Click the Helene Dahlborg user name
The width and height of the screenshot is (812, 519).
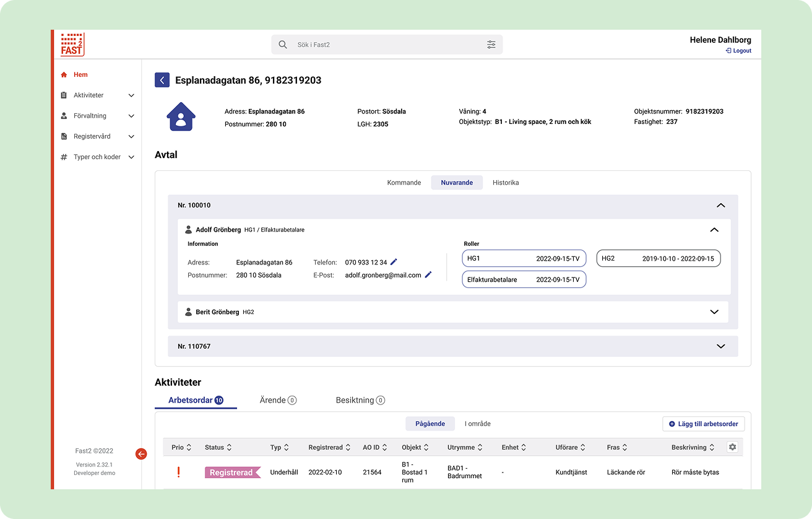coord(720,40)
